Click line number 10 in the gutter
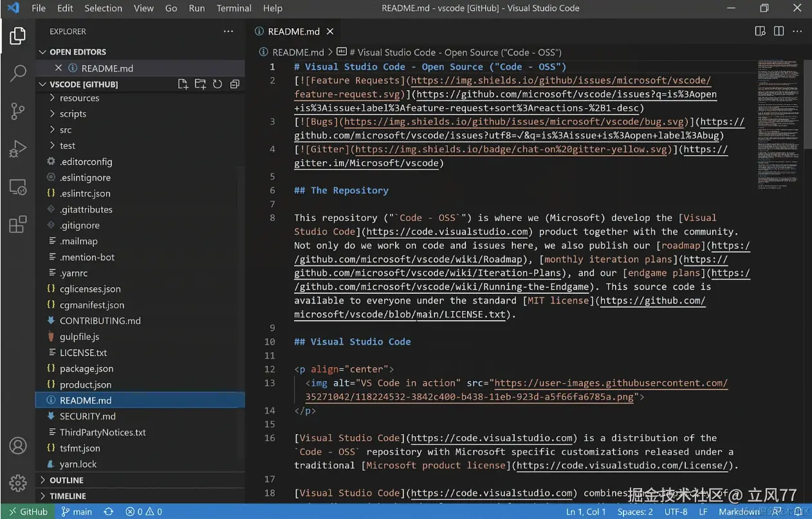 pyautogui.click(x=270, y=342)
